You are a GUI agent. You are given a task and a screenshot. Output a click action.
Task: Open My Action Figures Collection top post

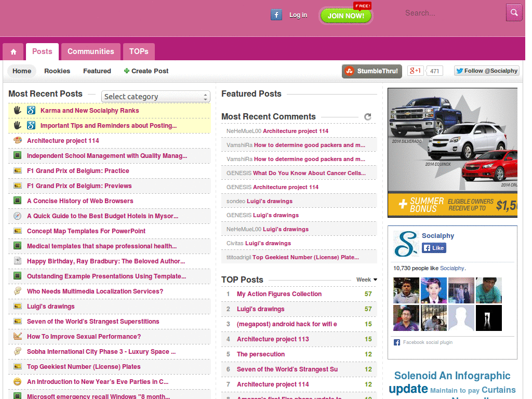tap(279, 294)
